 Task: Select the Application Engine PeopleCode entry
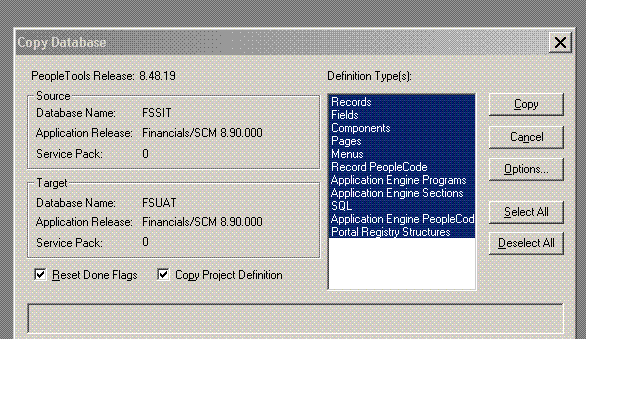402,219
